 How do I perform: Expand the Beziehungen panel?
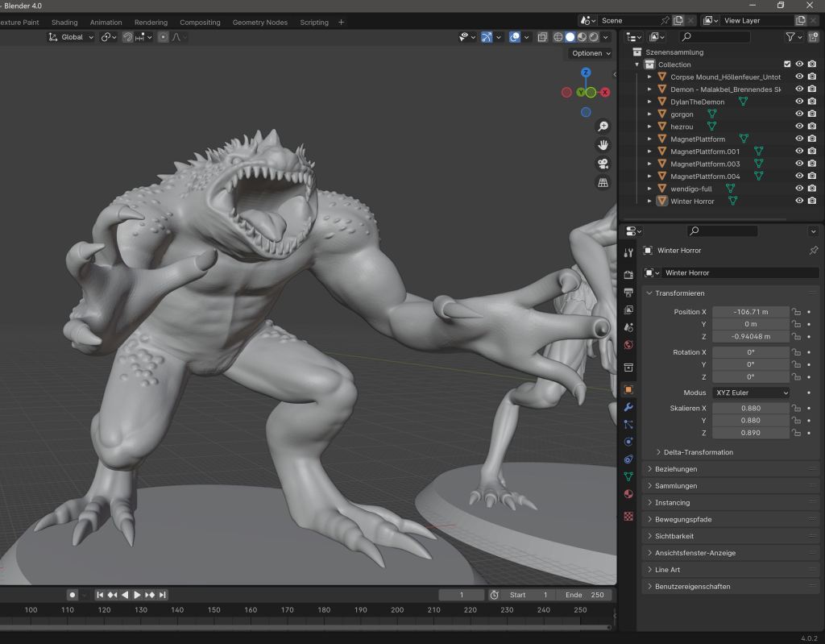pyautogui.click(x=675, y=469)
